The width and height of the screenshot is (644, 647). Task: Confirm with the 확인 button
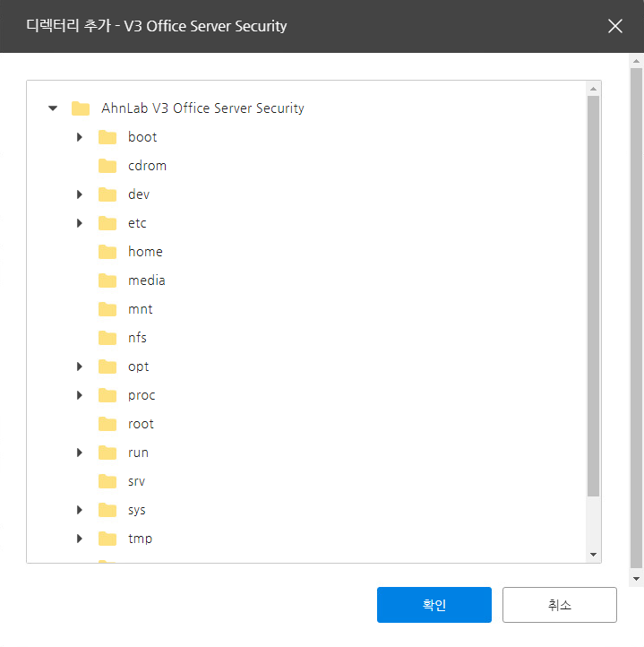pyautogui.click(x=434, y=605)
